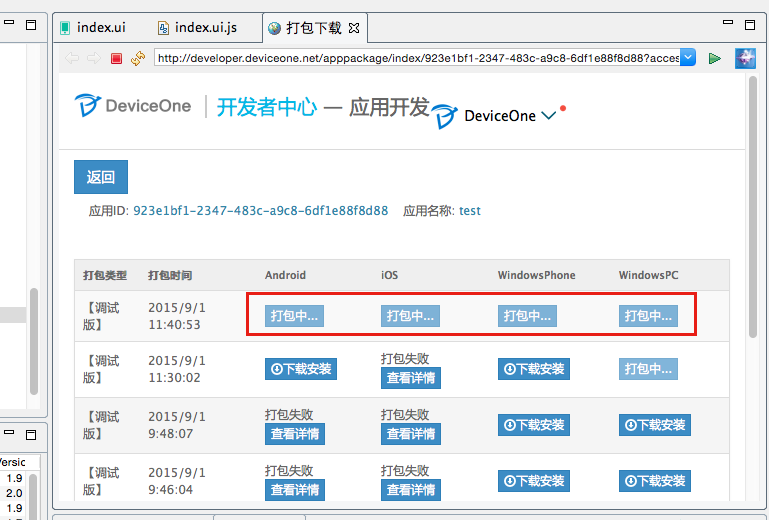769x520 pixels.
Task: View iOS failure details for 11:30:02
Action: [411, 378]
